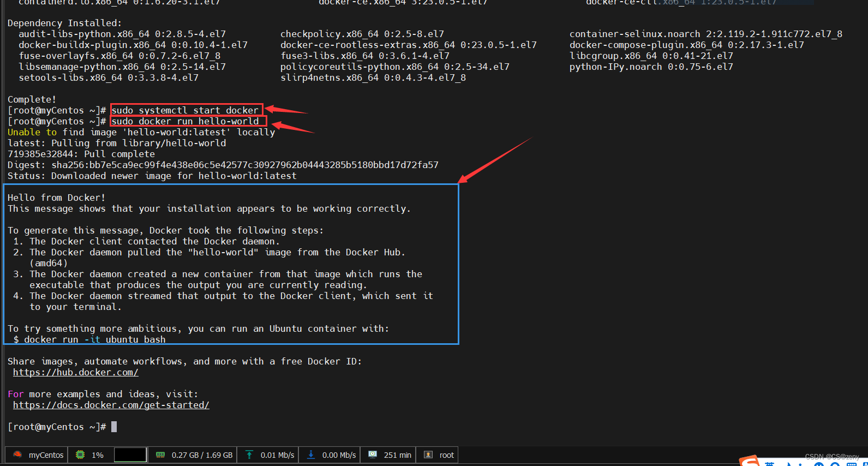This screenshot has height=466, width=868.
Task: Click the user avatar icon beside root
Action: coord(428,455)
